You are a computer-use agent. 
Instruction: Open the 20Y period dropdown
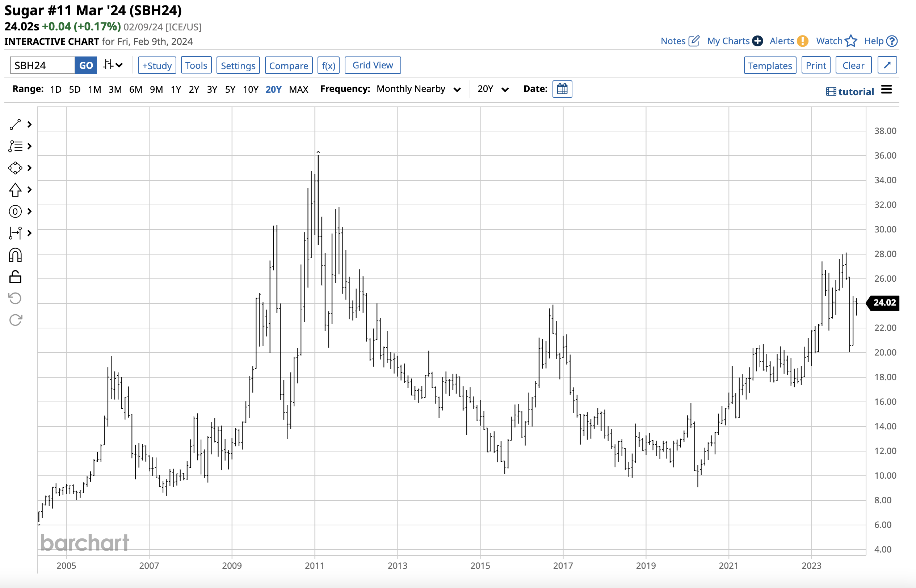tap(492, 89)
